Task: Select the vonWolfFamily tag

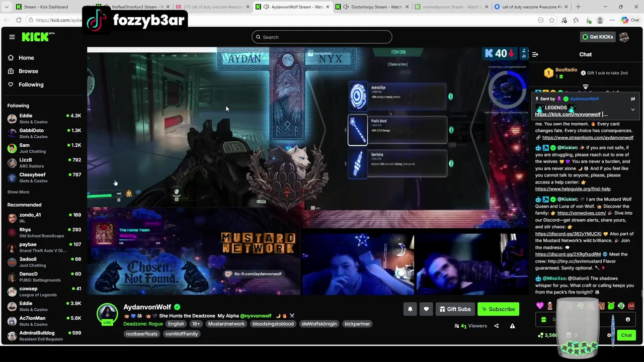Action: [x=182, y=334]
